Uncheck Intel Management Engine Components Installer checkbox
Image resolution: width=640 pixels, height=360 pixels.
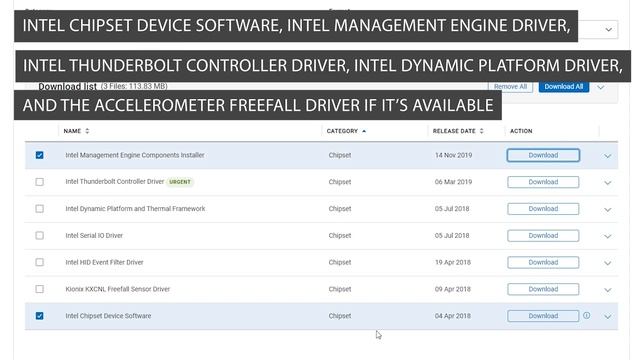pyautogui.click(x=40, y=155)
